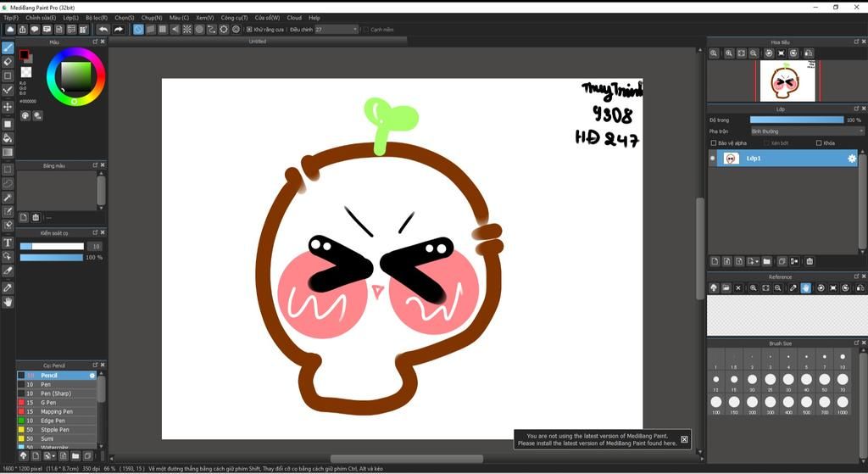Open the Lớp1 layer settings gear
This screenshot has height=474, width=868.
pyautogui.click(x=851, y=159)
